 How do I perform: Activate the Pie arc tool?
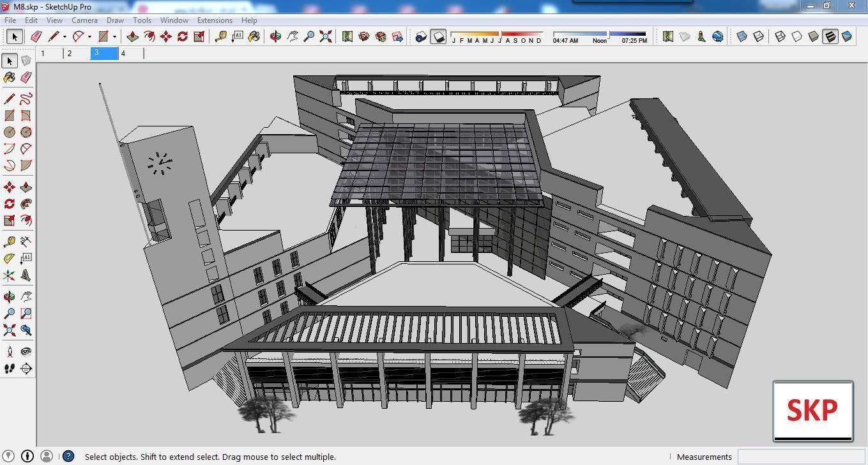(x=26, y=165)
